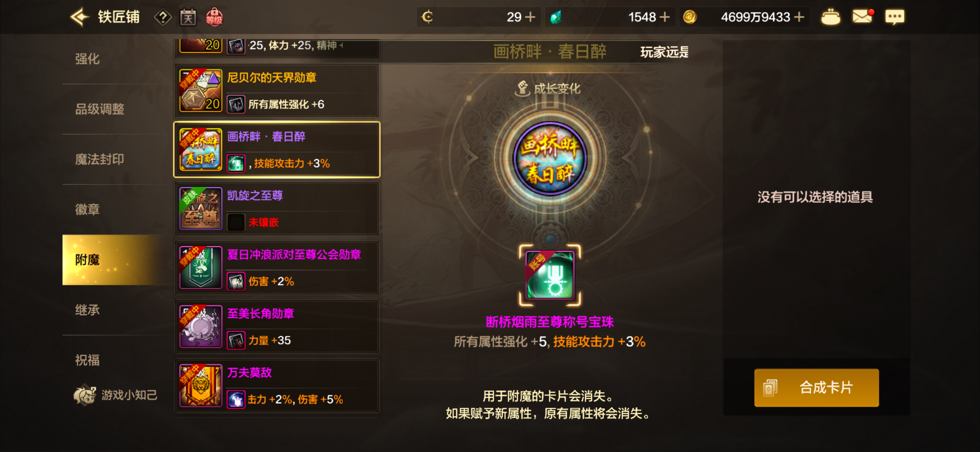Go back with the arrow beside 铁匠铺
980x452 pixels.
click(80, 17)
